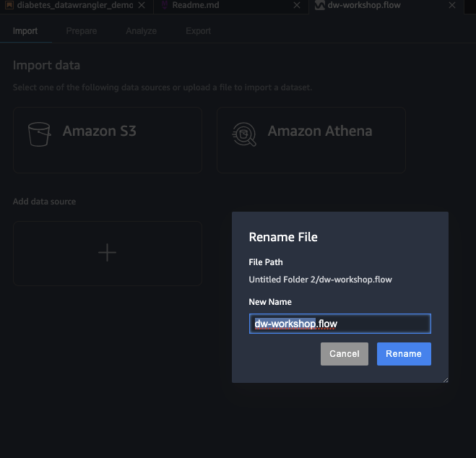Close the Readme.md tab
The width and height of the screenshot is (476, 458).
(297, 5)
